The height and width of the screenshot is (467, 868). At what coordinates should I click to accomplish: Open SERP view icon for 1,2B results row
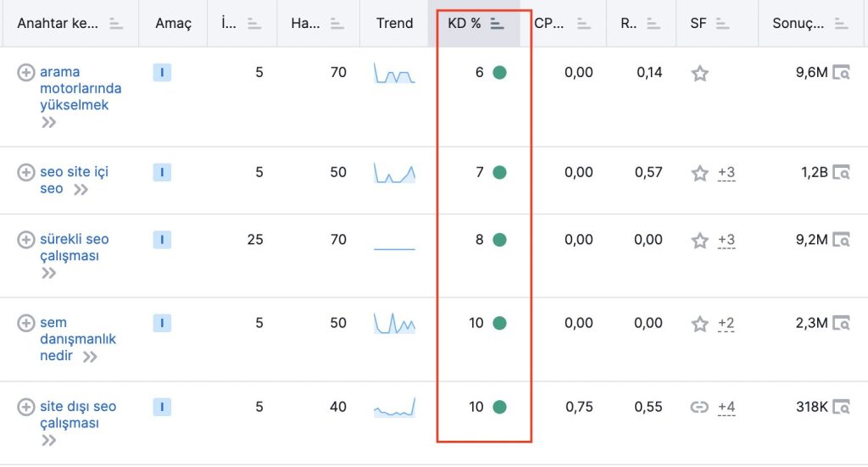[x=841, y=173]
